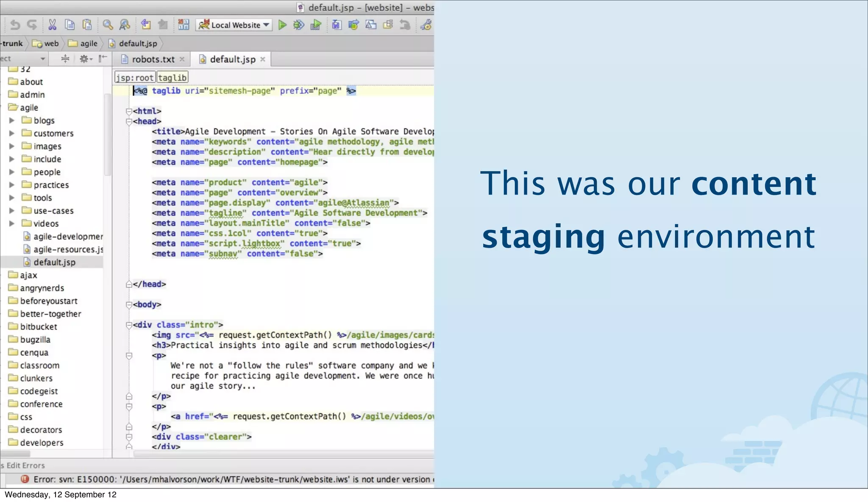Click the Cut scissors icon

click(53, 25)
